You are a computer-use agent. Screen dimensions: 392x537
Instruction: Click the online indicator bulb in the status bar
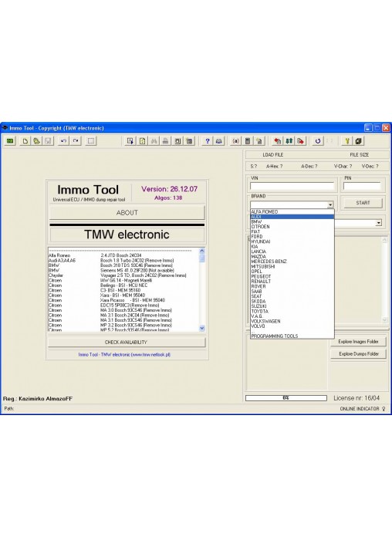384,409
